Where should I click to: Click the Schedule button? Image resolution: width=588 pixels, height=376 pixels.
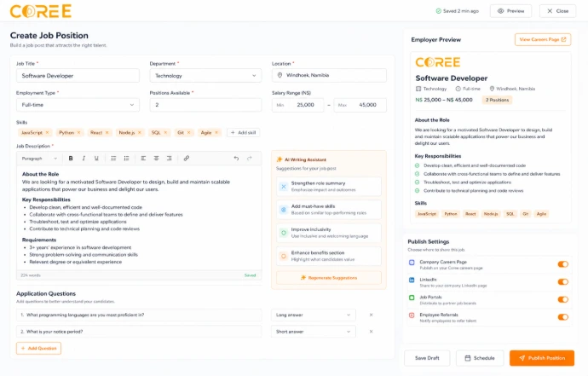click(480, 358)
